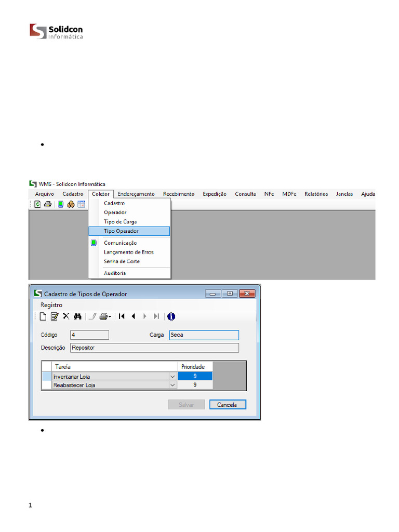Click the grayed pencil icon in Registro toolbar
Image resolution: width=399 pixels, height=532 pixels.
92,316
